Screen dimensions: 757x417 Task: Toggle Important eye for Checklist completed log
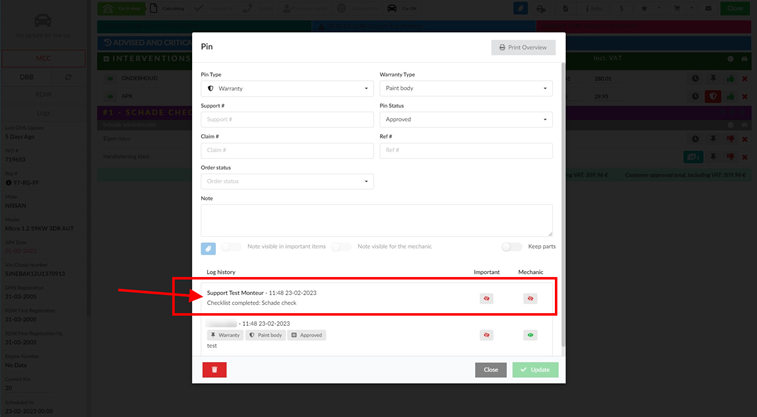point(486,298)
